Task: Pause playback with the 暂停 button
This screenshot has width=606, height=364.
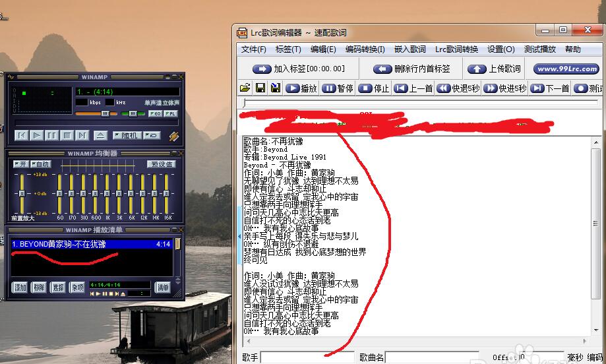Action: click(x=338, y=88)
